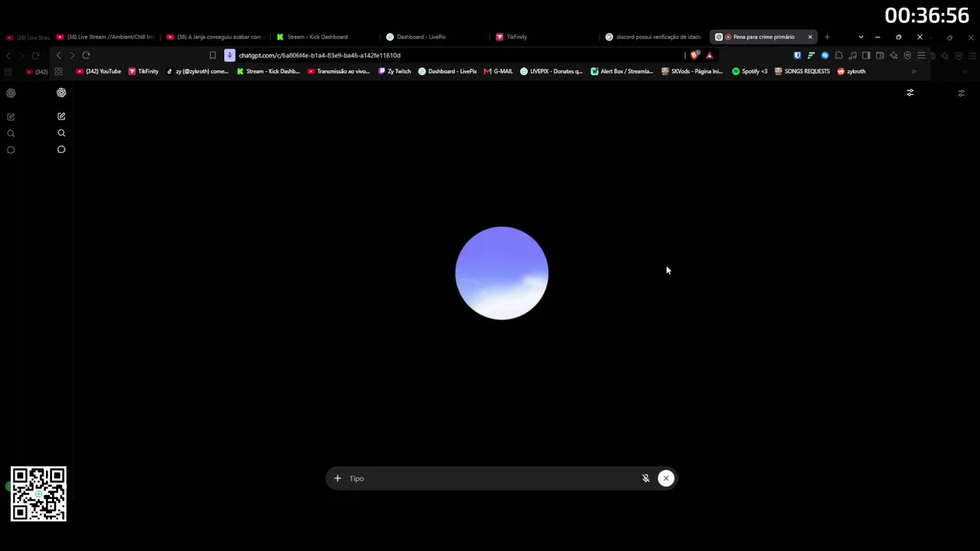The image size is (980, 551).
Task: Open the TikFinity bookmark in bookmarks bar
Action: pos(143,71)
